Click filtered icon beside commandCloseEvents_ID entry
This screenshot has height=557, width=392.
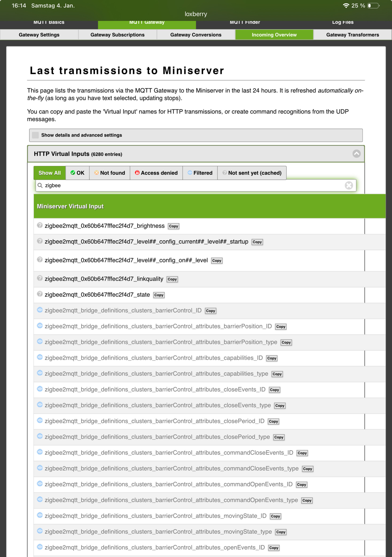point(40,452)
